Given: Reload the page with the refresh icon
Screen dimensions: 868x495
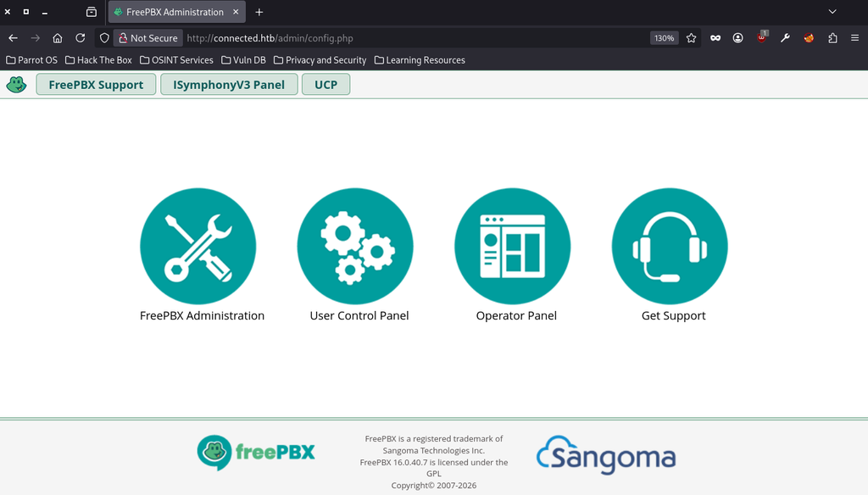Looking at the screenshot, I should coord(81,38).
